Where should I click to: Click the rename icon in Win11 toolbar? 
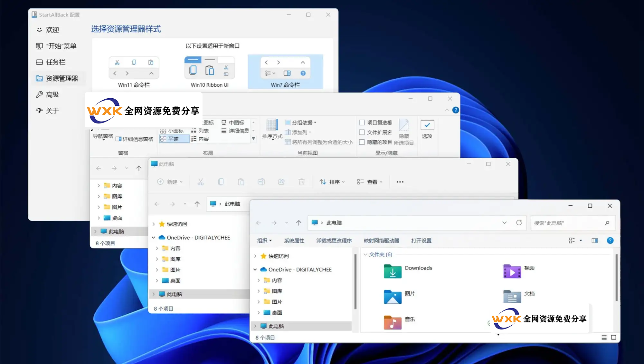(x=261, y=182)
